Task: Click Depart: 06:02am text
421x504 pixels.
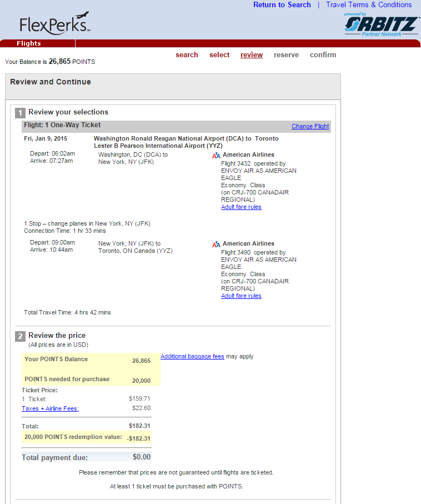Action: pyautogui.click(x=53, y=153)
